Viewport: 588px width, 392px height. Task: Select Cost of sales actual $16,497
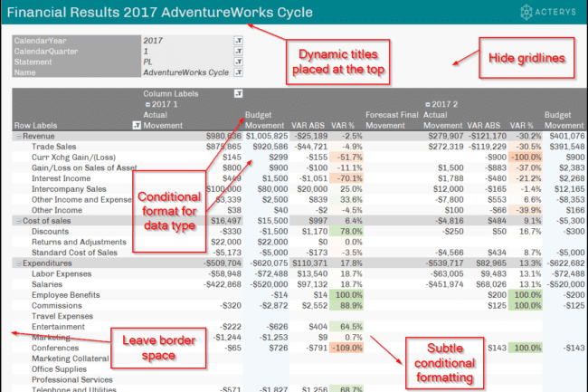[226, 221]
